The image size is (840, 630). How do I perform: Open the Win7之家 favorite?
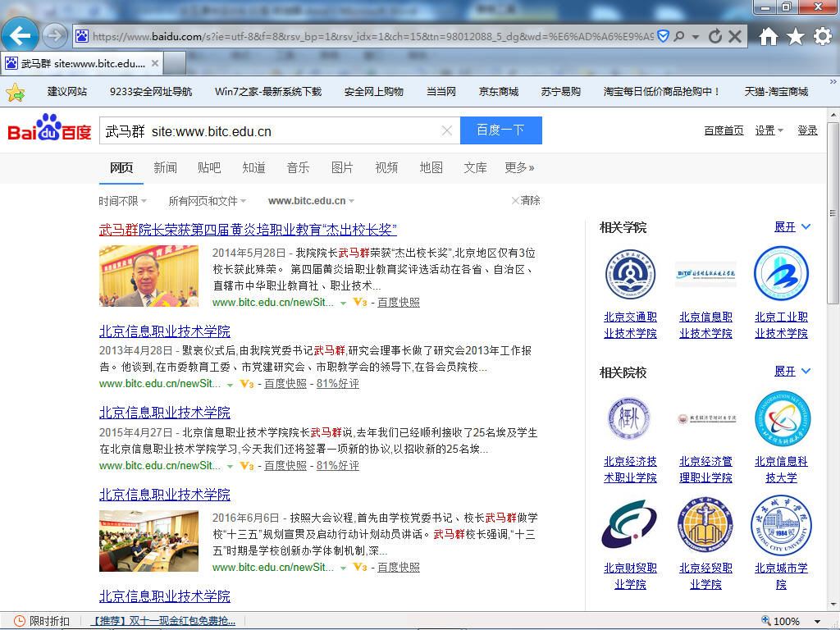pyautogui.click(x=268, y=92)
